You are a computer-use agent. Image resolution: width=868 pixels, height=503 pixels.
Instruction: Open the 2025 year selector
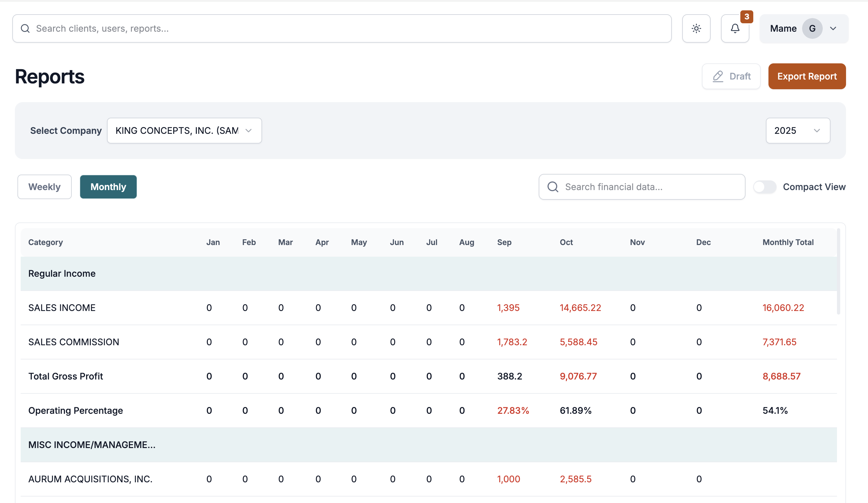click(798, 131)
